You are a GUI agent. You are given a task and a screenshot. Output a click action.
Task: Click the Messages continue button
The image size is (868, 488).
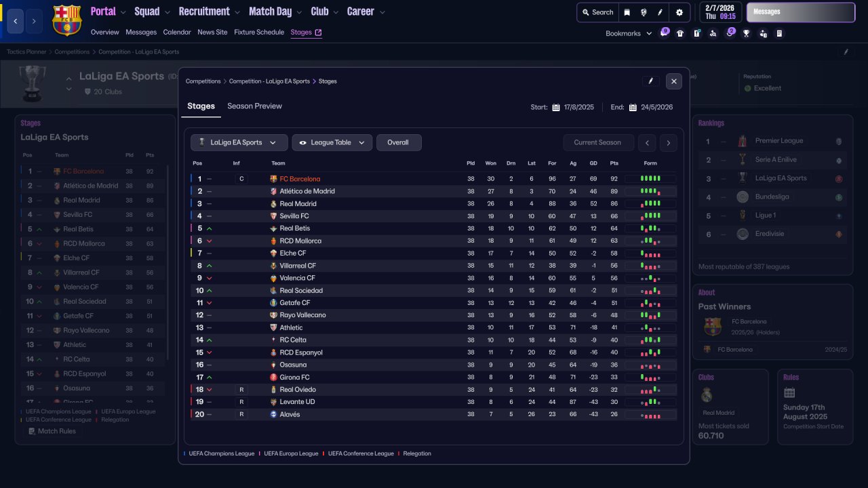801,12
